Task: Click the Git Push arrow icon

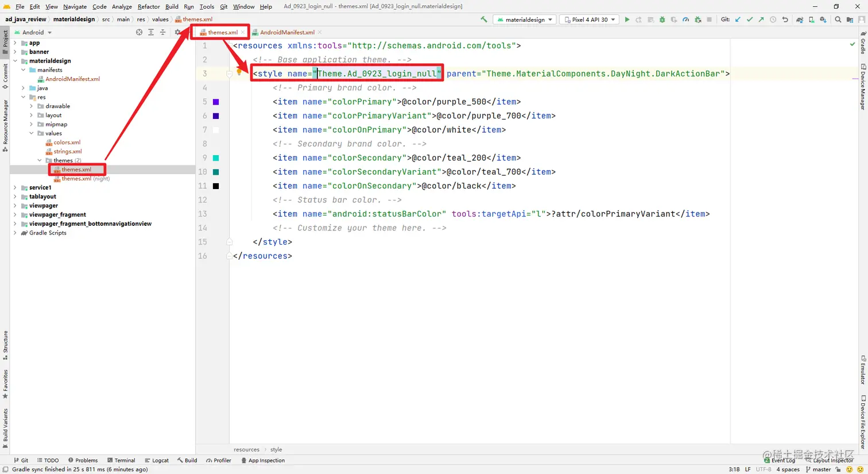Action: point(761,20)
